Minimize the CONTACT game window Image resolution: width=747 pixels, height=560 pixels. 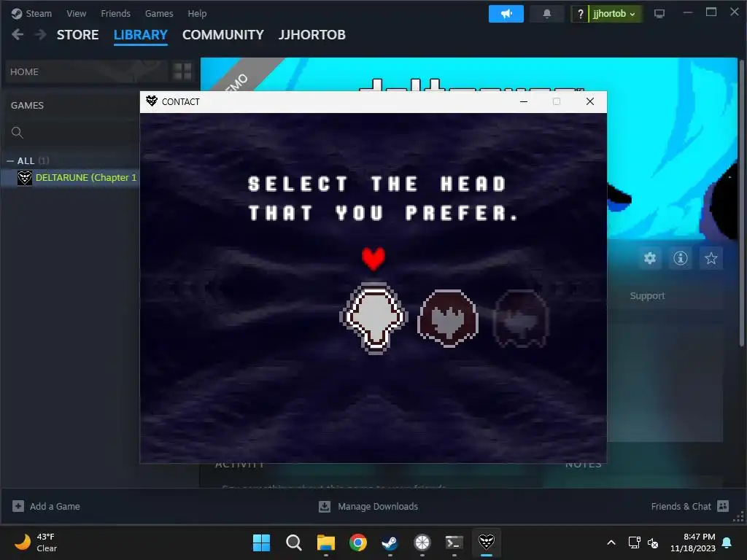[x=524, y=101]
